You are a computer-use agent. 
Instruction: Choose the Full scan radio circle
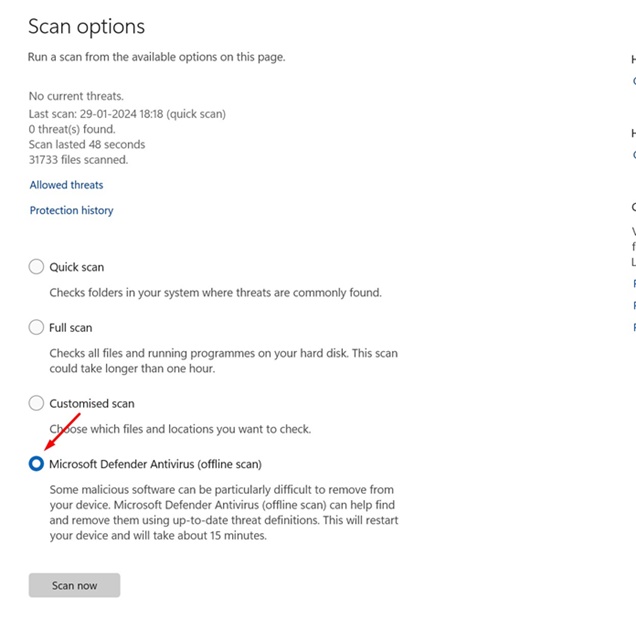point(37,327)
